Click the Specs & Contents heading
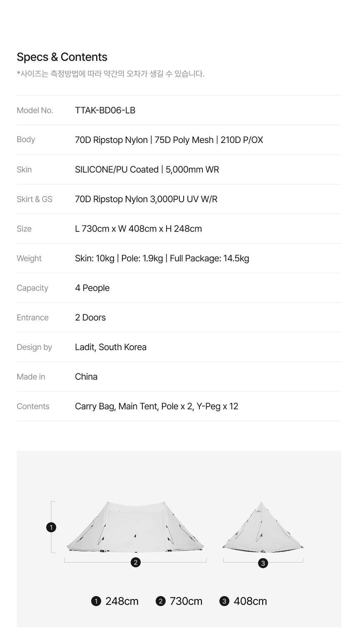 62,57
